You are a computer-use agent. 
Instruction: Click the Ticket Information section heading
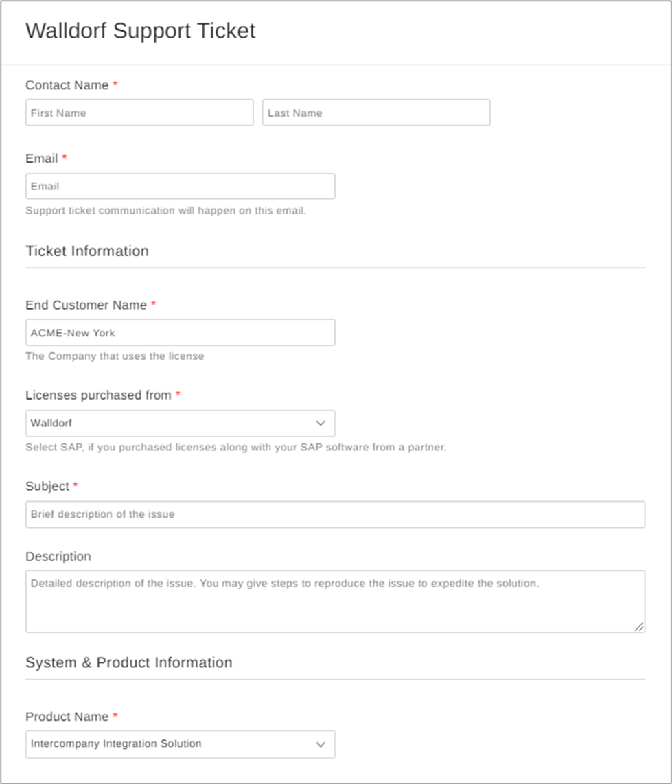click(87, 251)
